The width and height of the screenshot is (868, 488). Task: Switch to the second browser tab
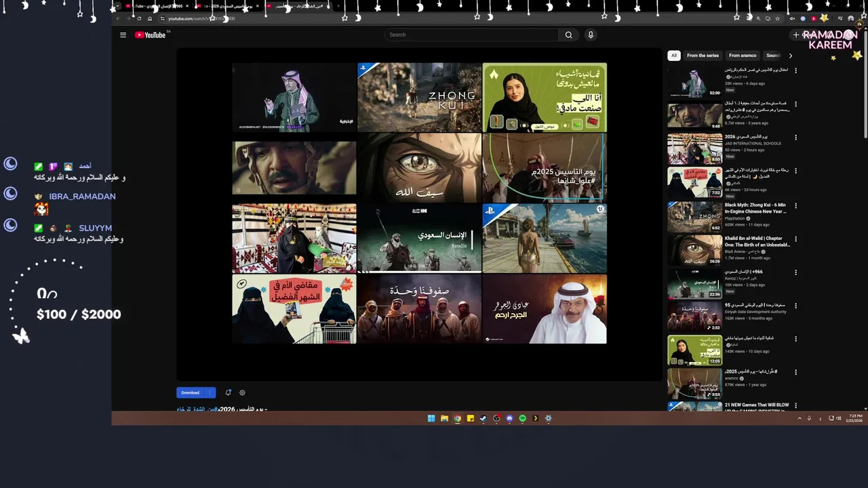(x=227, y=6)
